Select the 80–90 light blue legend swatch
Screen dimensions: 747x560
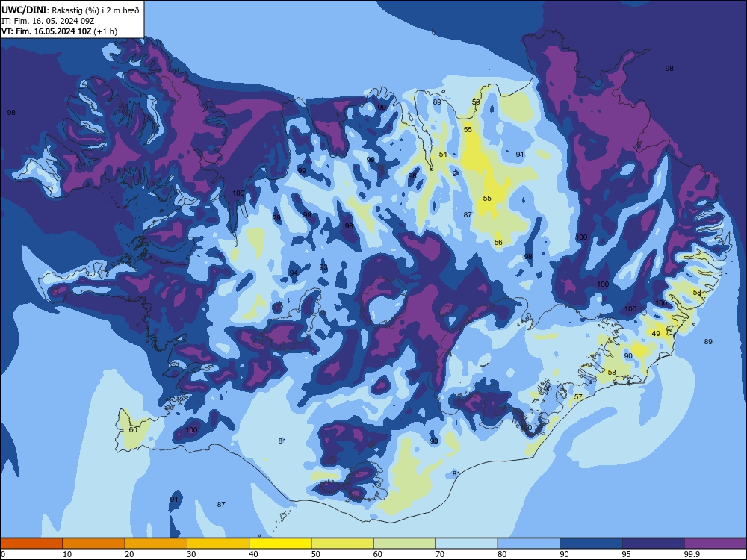[x=529, y=544]
